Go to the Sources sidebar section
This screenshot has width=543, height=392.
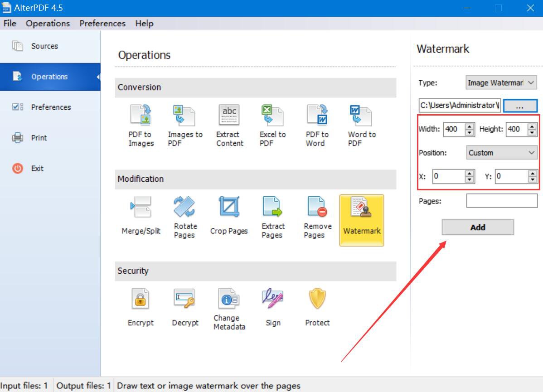click(50, 46)
